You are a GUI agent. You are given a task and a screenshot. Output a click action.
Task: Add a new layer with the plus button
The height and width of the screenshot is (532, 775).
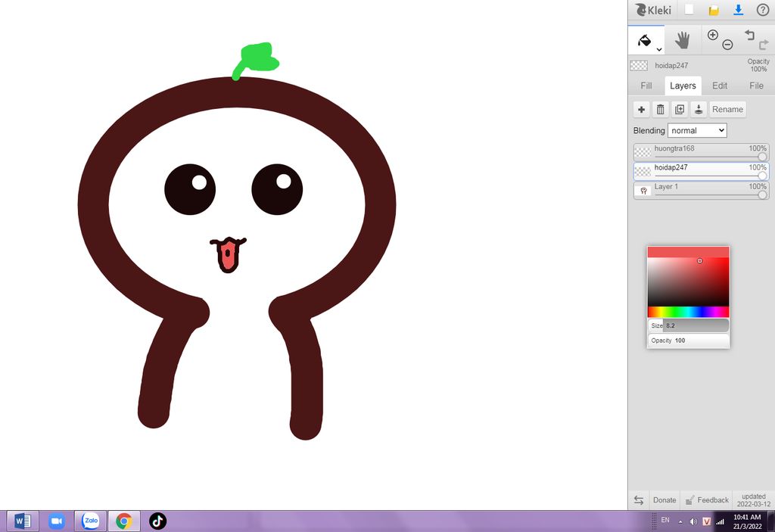pyautogui.click(x=641, y=109)
